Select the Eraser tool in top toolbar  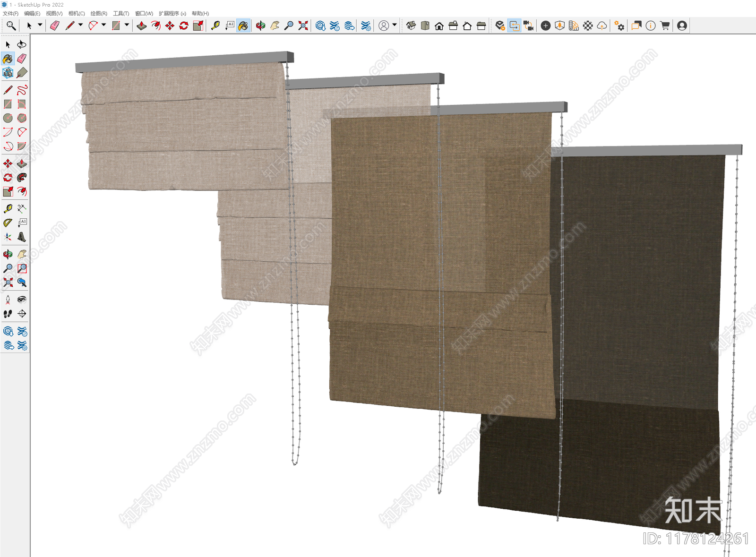point(55,26)
